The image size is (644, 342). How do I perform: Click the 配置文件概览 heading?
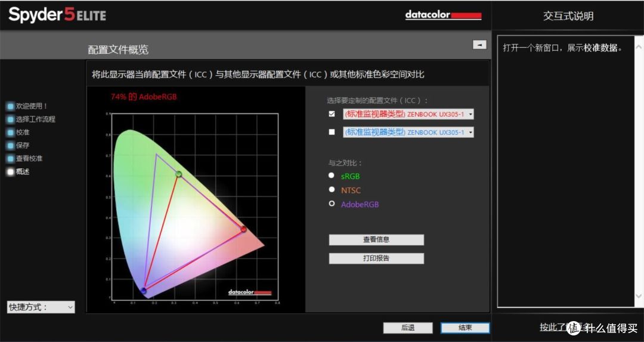[x=118, y=50]
